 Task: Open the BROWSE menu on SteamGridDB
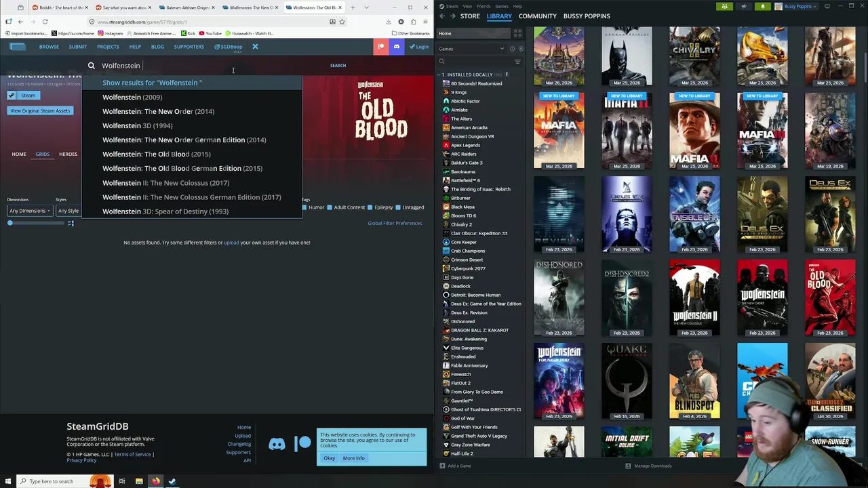(x=49, y=47)
